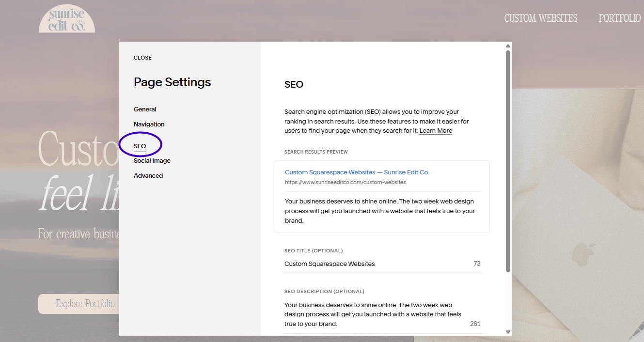
Task: Click scrollbar up arrow in settings panel
Action: tap(508, 46)
